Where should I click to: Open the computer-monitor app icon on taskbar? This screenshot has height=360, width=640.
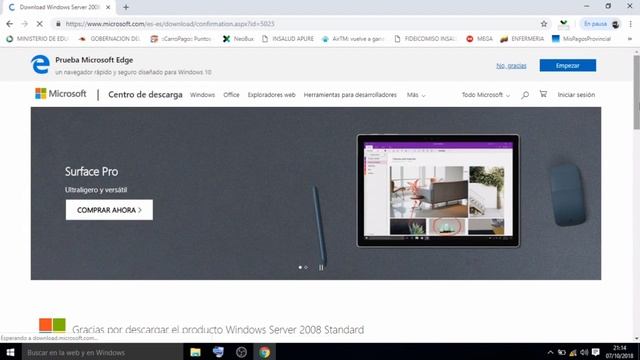(x=218, y=352)
